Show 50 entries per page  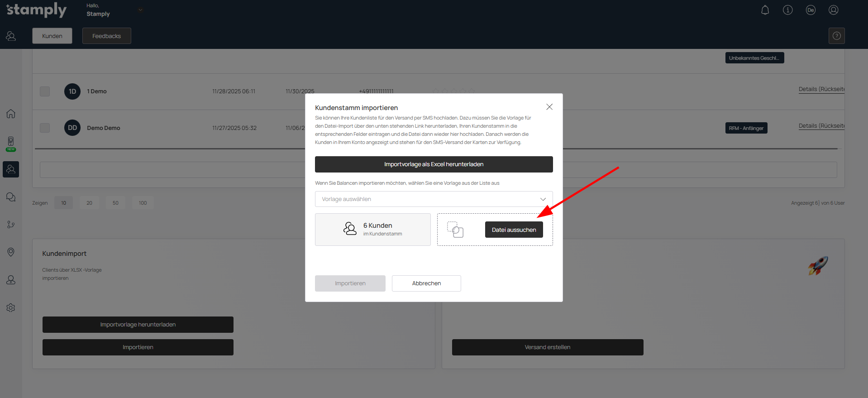coord(115,203)
